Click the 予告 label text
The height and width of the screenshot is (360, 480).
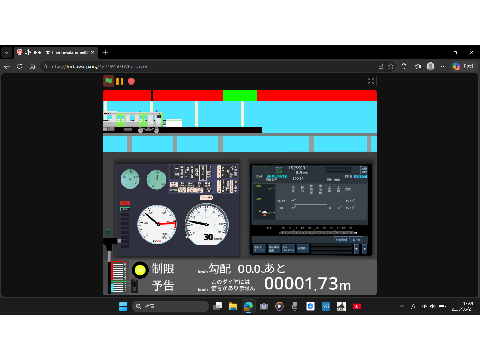click(x=163, y=286)
